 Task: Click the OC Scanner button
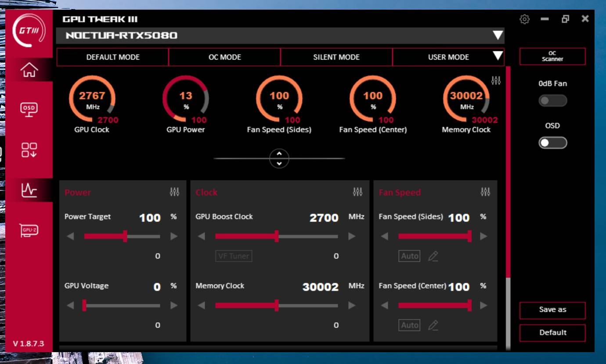pos(552,56)
